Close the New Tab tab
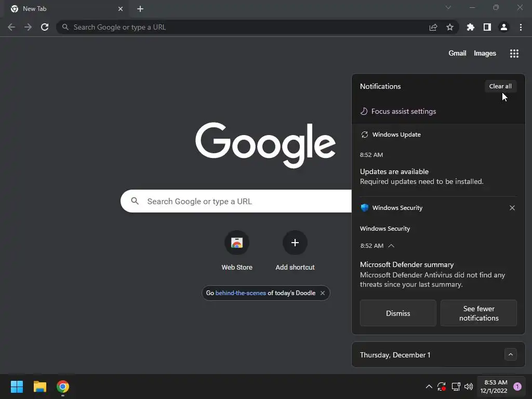Image resolution: width=532 pixels, height=399 pixels. coord(121,9)
